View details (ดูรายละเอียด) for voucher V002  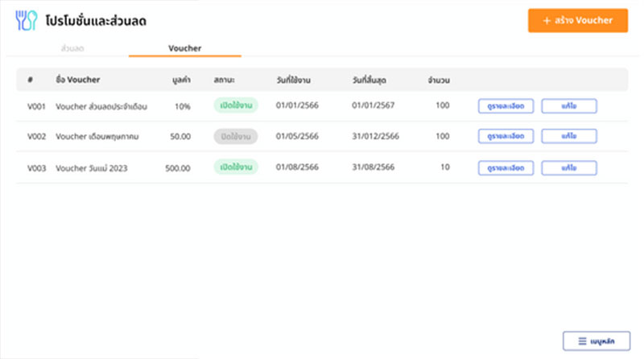[506, 137]
